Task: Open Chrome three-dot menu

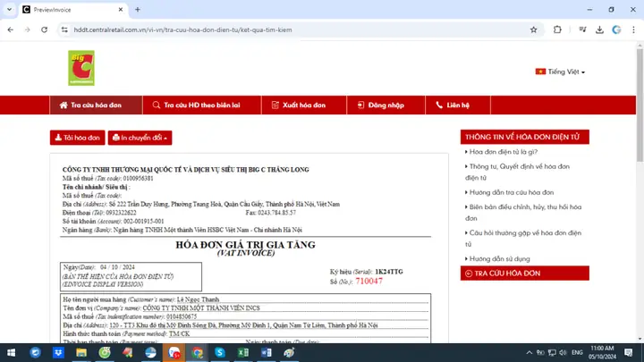Action: coord(633,29)
